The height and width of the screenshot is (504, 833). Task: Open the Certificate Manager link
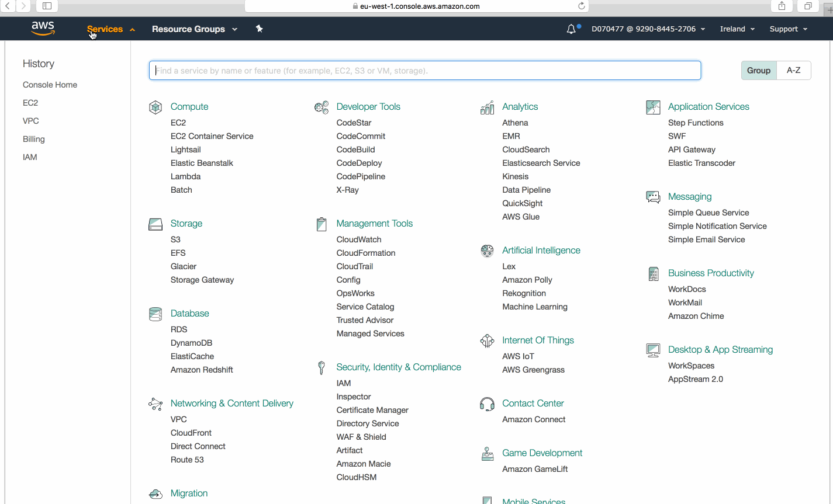coord(372,410)
